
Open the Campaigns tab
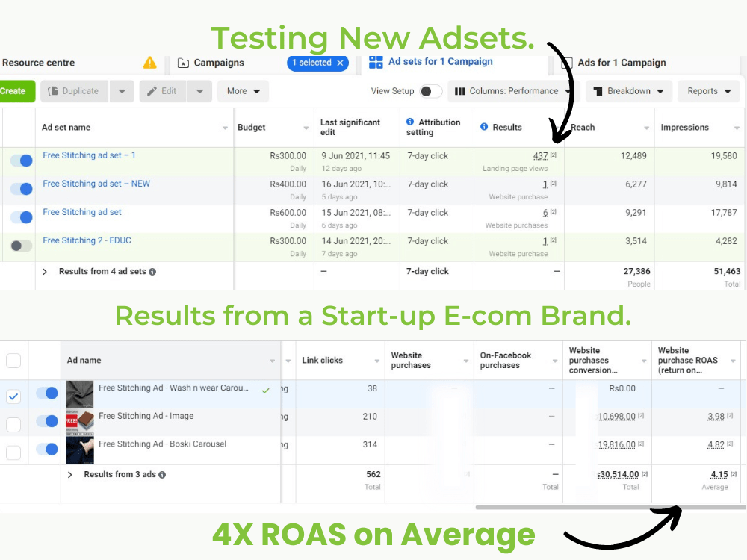[211, 63]
